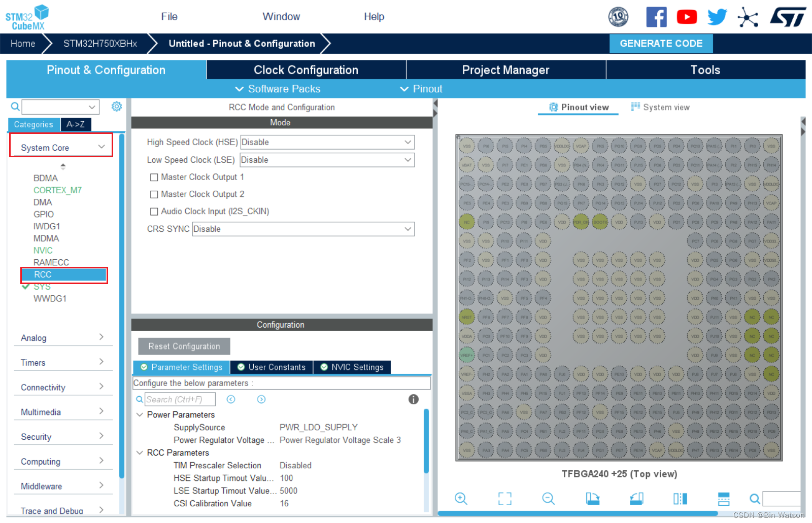Click the GENERATE CODE button
812x523 pixels.
coord(661,44)
